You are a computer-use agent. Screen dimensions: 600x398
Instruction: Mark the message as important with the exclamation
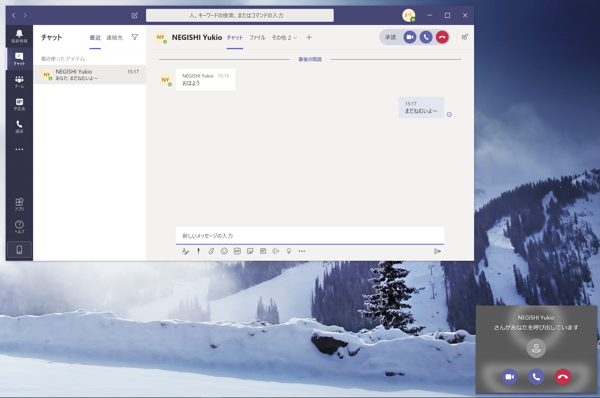click(198, 251)
